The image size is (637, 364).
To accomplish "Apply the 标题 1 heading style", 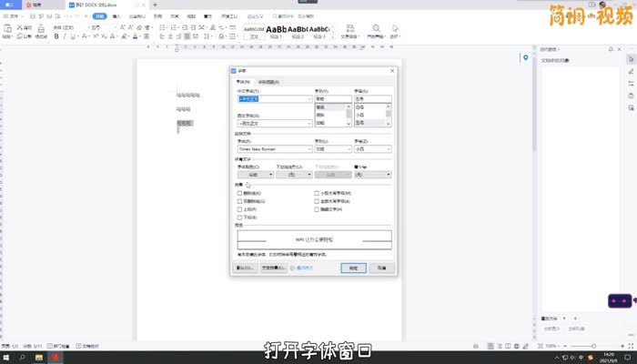I will (277, 32).
